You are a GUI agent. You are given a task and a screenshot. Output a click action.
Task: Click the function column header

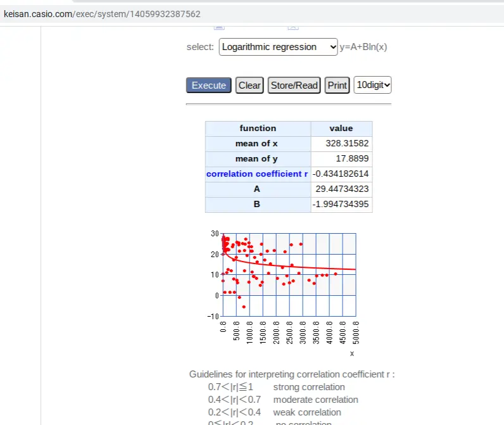pyautogui.click(x=258, y=129)
